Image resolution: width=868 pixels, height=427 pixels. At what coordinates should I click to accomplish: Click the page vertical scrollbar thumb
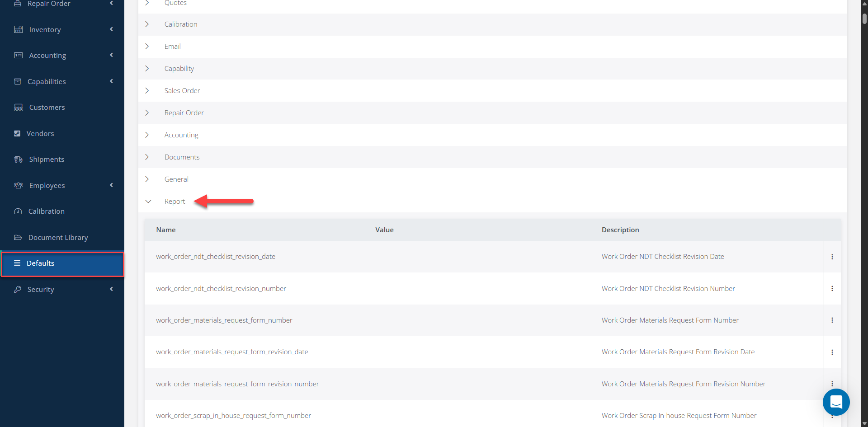coord(864,18)
